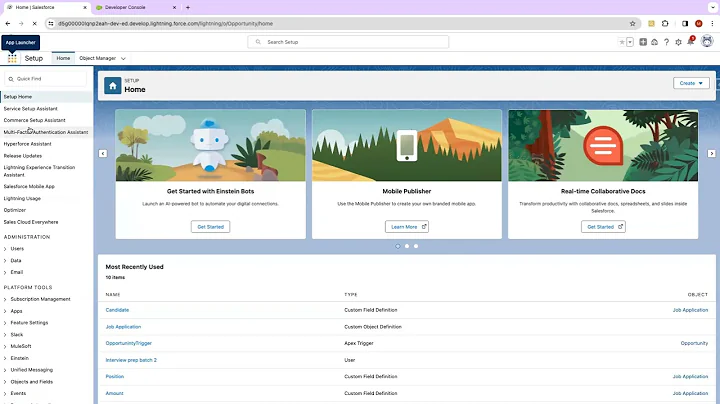Open OpportunityTrigger link
Viewport: 720px width, 404px height.
129,343
